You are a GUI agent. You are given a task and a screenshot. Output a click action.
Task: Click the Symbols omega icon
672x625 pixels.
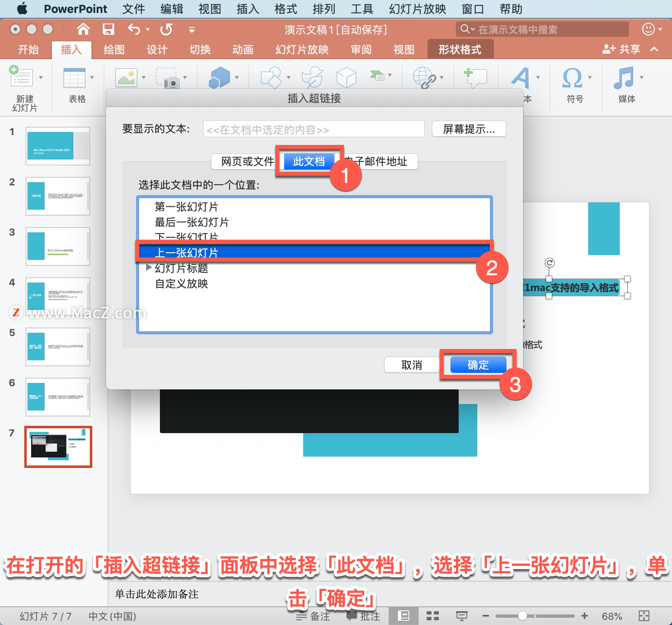pos(572,77)
